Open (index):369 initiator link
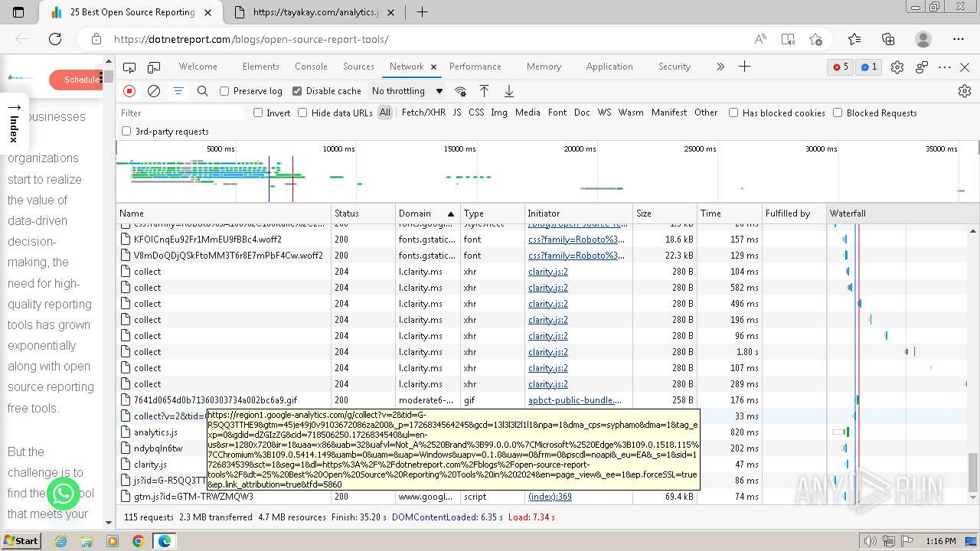980x551 pixels. coord(550,497)
